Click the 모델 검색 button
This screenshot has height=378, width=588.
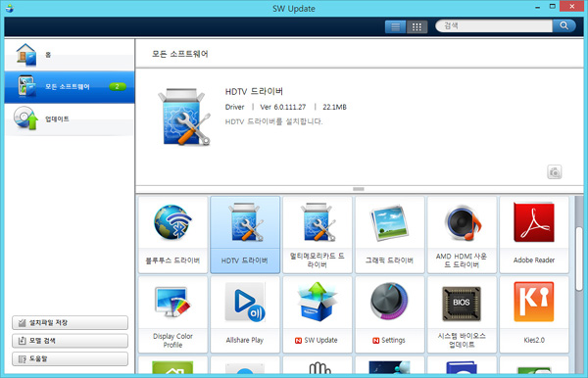[x=70, y=341]
